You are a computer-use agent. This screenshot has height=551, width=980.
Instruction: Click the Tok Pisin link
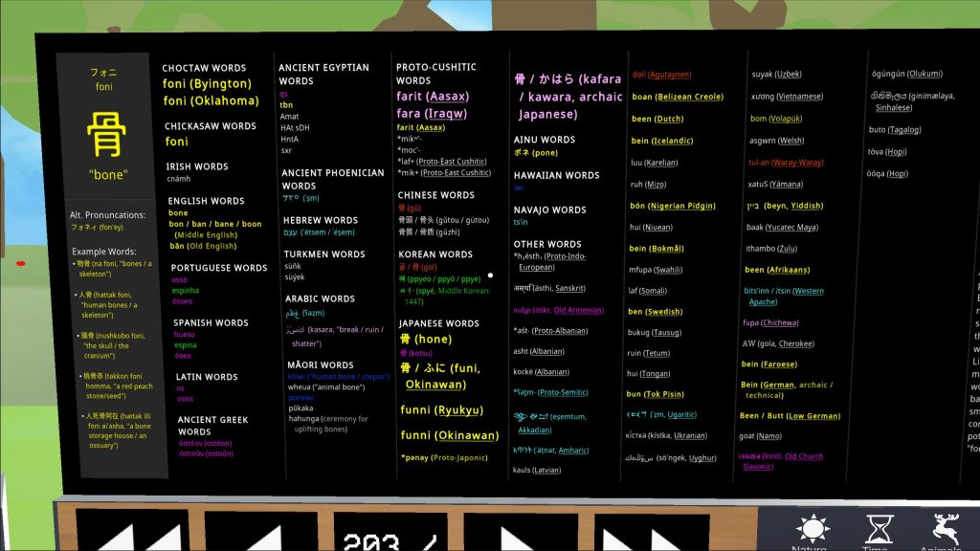[x=664, y=394]
